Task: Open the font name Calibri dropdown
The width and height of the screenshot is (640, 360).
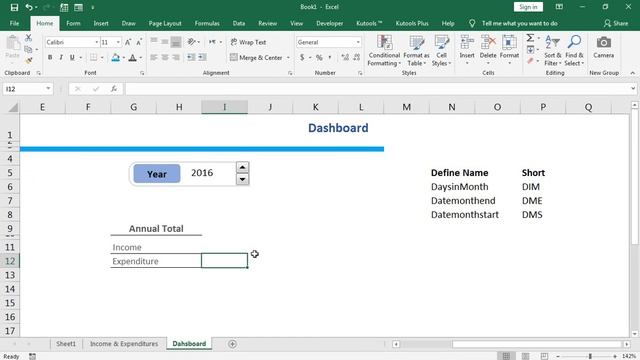Action: click(x=96, y=42)
